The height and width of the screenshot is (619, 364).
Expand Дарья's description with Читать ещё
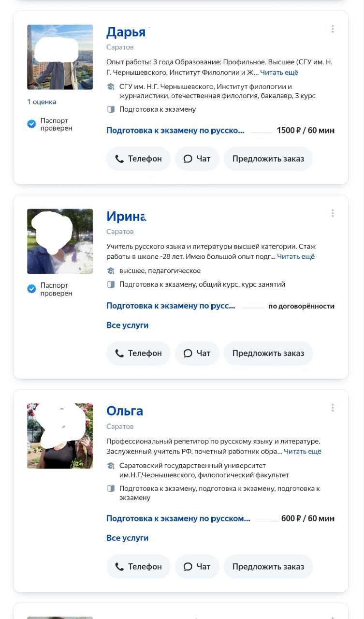click(x=279, y=73)
